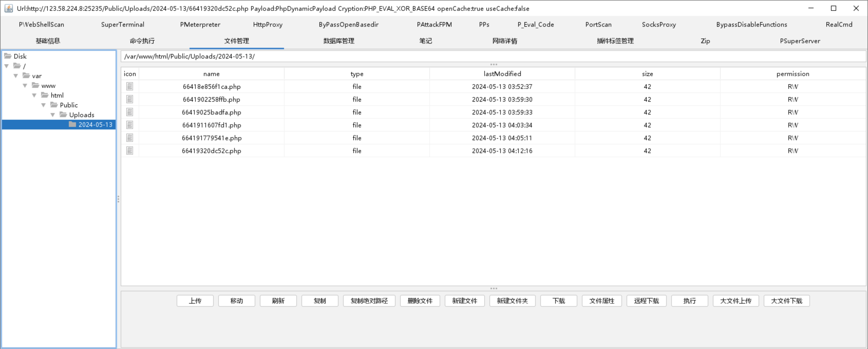Screen dimensions: 868x349
Task: Click the 上传 upload button
Action: 195,301
